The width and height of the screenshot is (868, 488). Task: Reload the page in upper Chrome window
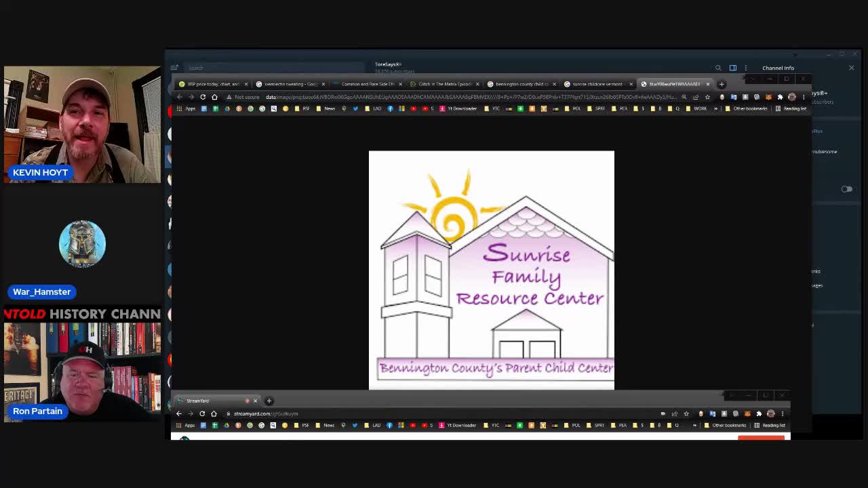(x=203, y=97)
